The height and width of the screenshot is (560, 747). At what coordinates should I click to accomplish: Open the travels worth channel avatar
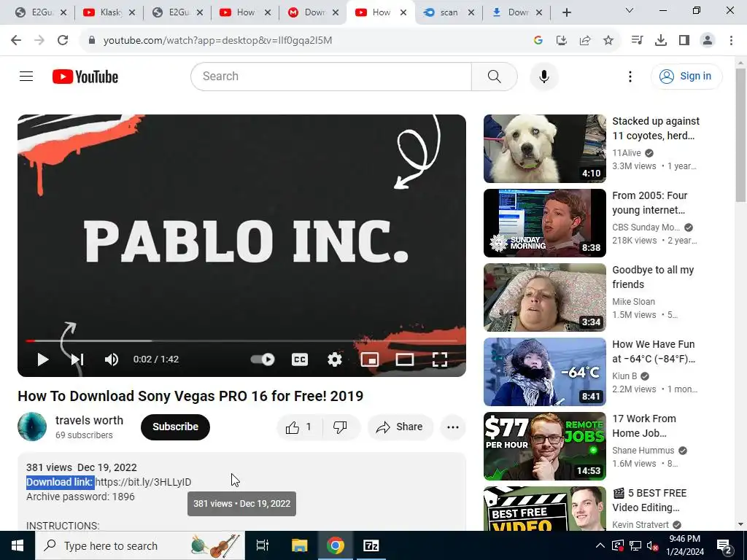(32, 427)
